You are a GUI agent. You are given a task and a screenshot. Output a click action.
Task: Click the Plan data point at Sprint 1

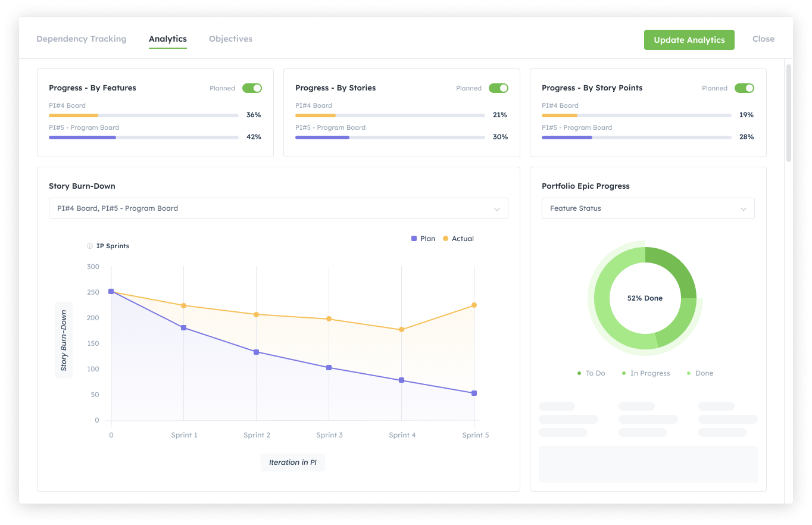tap(183, 327)
